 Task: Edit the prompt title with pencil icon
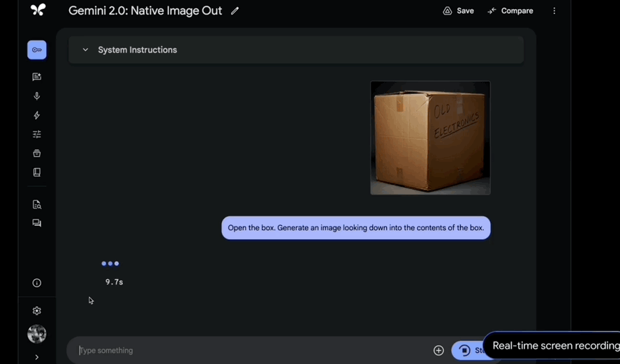pyautogui.click(x=235, y=11)
